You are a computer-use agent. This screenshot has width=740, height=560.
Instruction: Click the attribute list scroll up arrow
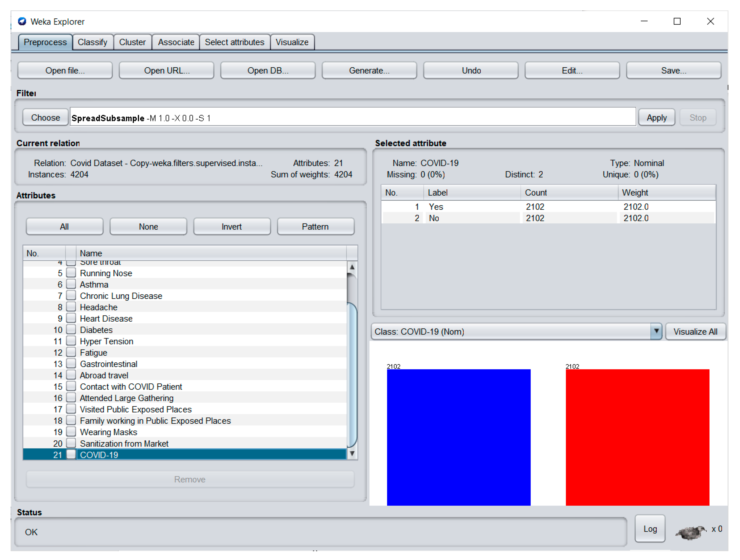(352, 267)
